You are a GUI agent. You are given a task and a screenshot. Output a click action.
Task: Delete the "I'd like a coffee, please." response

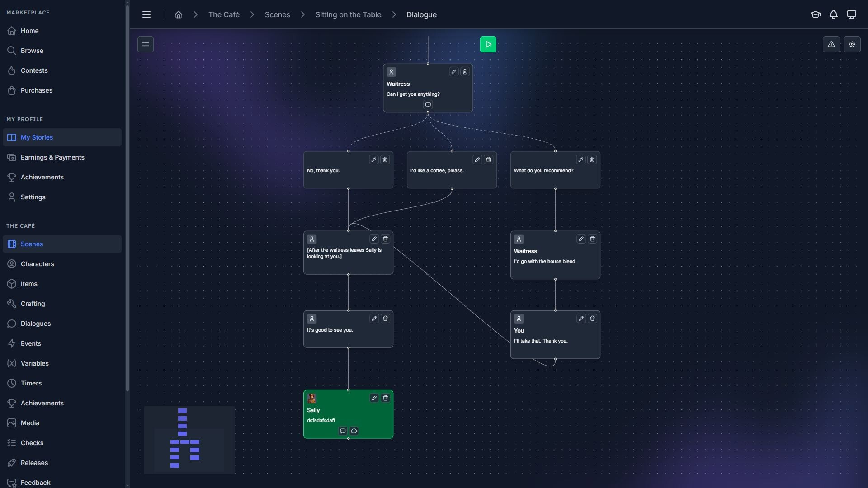489,160
